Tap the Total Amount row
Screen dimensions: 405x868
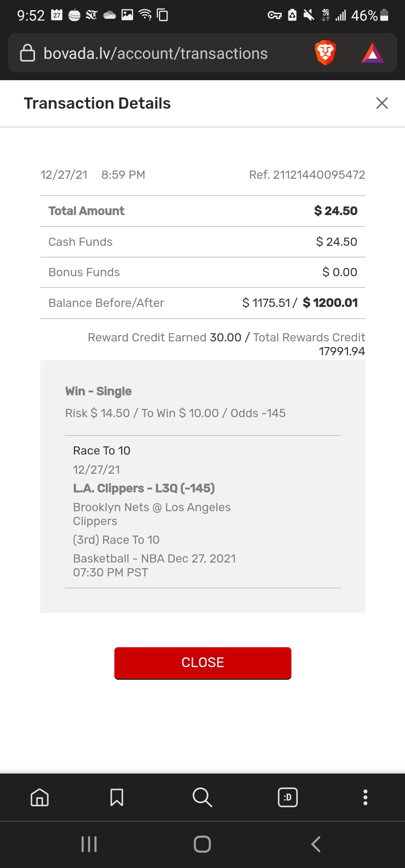pyautogui.click(x=202, y=211)
